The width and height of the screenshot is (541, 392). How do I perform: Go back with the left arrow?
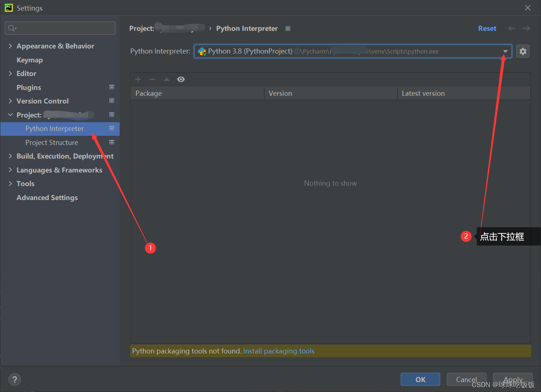(x=512, y=28)
